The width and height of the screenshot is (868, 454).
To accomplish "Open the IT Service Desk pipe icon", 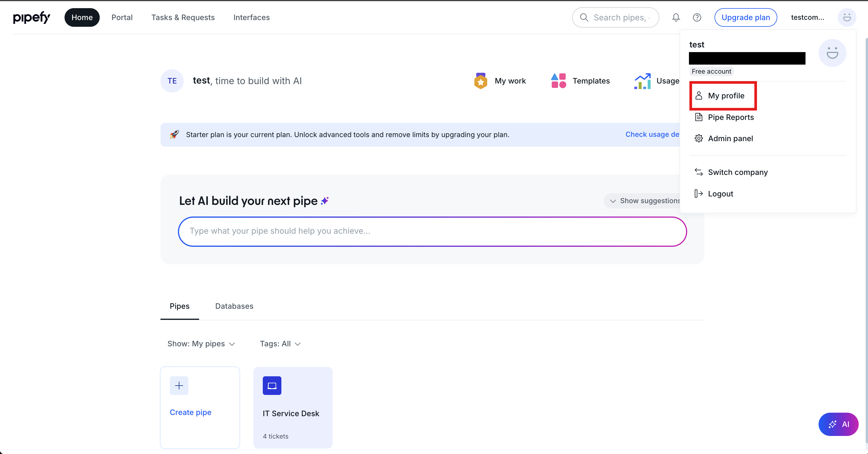I will tap(272, 385).
